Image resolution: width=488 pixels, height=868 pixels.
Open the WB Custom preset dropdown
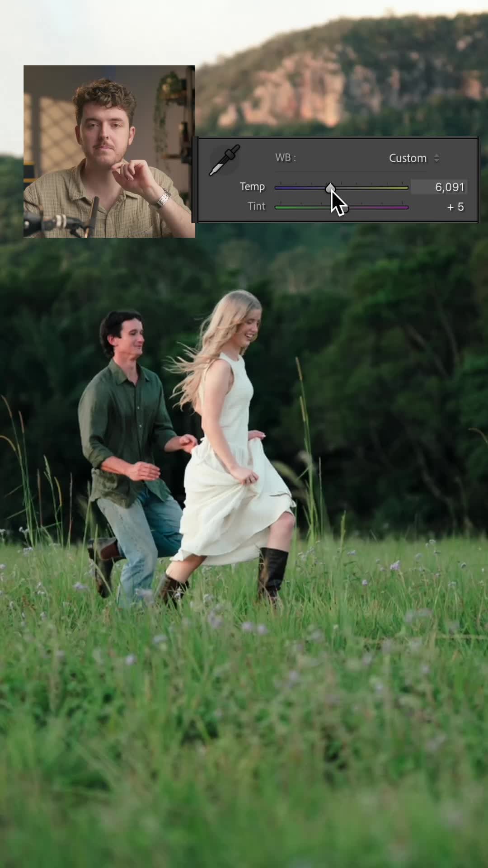click(x=413, y=158)
